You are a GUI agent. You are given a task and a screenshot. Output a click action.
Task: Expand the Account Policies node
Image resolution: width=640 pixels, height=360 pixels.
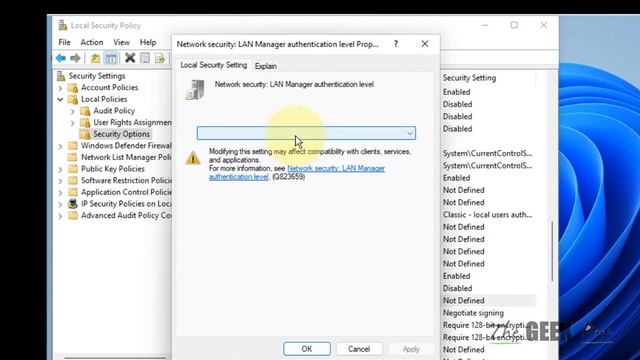pos(60,88)
